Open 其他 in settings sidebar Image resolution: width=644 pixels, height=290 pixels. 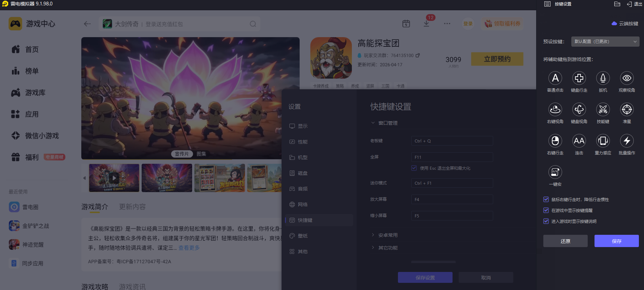coord(319,251)
